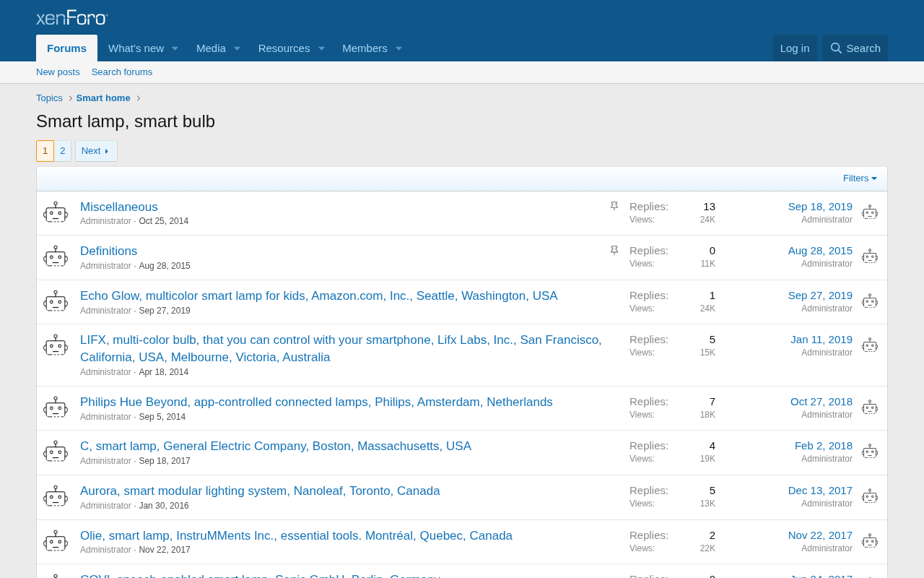924x578 pixels.
Task: Click the Sep 5, 2014 start date
Action: coord(162,417)
